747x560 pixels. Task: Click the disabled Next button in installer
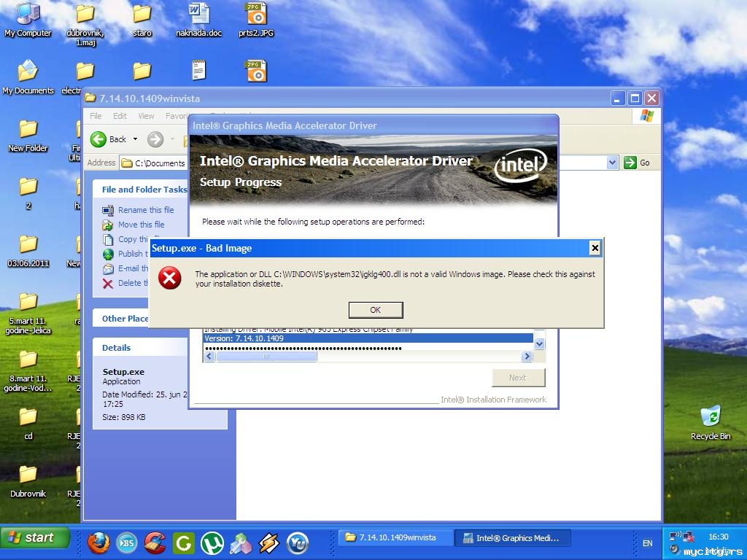coord(519,378)
